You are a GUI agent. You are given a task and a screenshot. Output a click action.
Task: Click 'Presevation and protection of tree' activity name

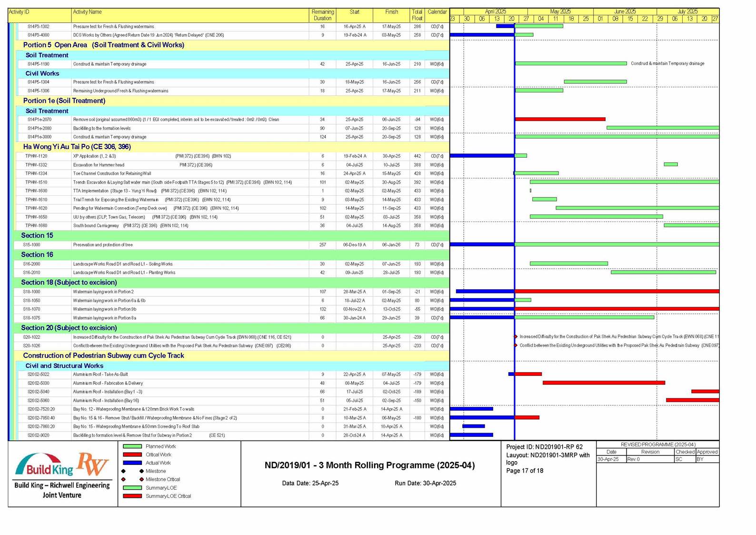(103, 245)
